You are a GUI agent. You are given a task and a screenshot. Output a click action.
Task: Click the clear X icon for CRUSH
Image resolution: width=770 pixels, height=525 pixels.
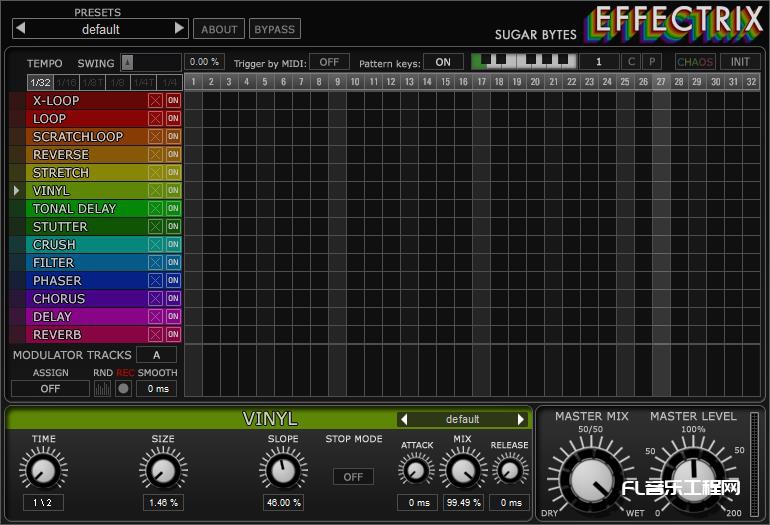155,245
